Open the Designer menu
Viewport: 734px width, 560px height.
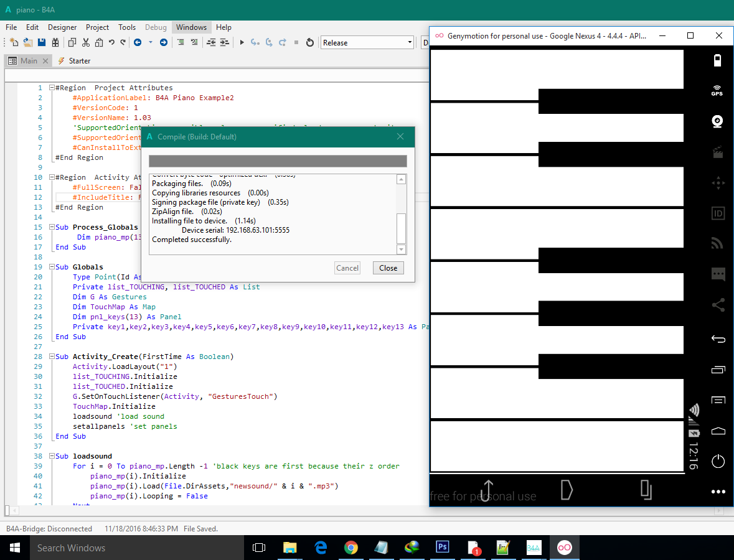coord(62,27)
